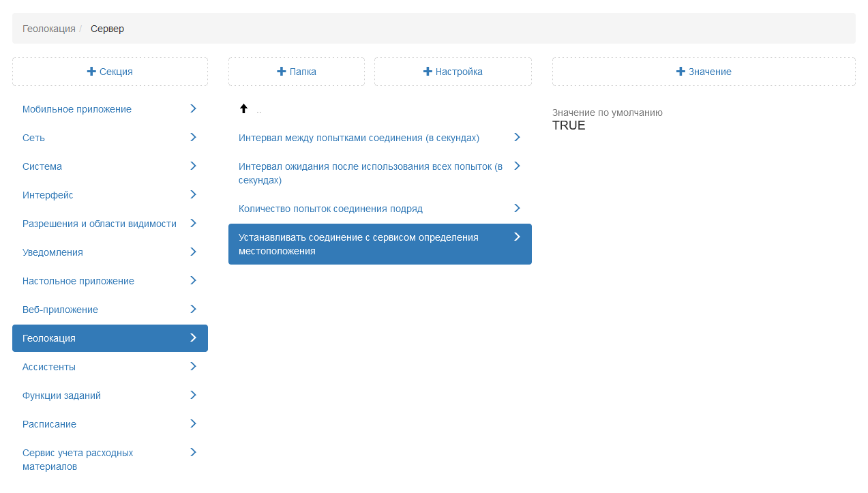The width and height of the screenshot is (868, 493).
Task: Select Устанавливать соединение с сервисом setting
Action: coord(359,244)
